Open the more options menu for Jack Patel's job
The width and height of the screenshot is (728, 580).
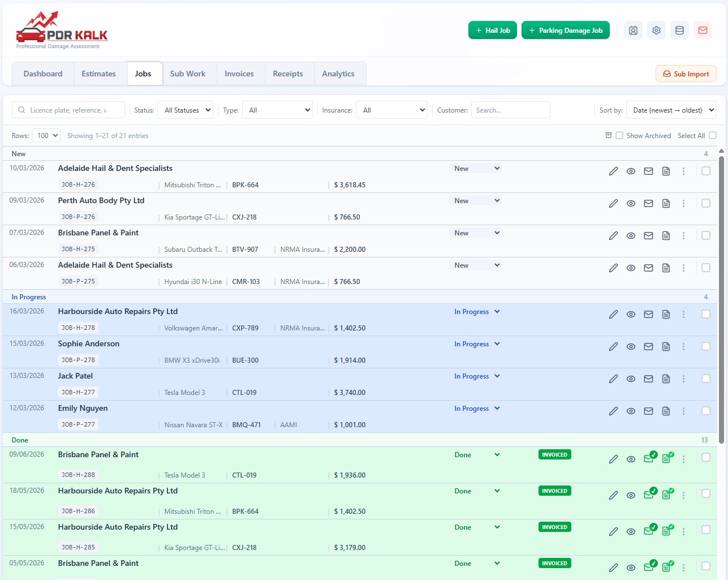pos(683,379)
